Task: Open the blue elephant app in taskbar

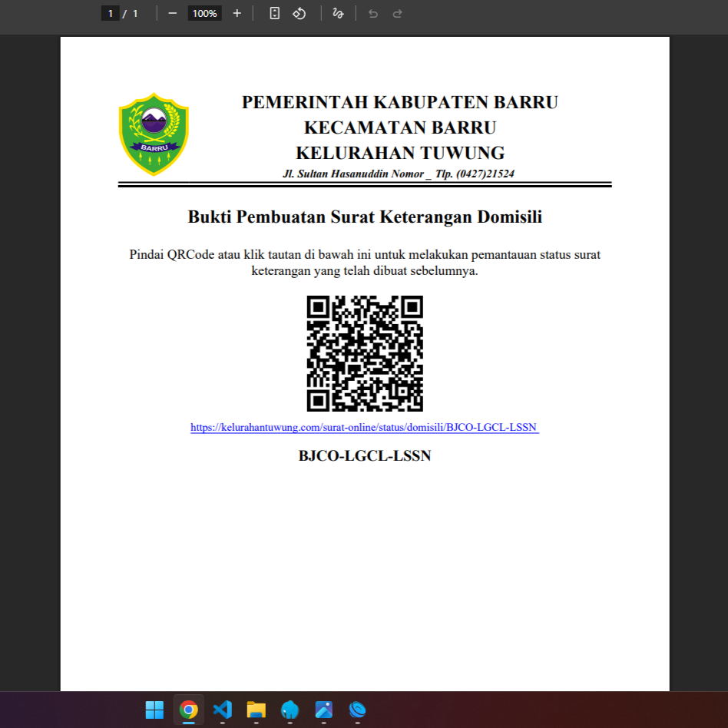Action: point(290,710)
